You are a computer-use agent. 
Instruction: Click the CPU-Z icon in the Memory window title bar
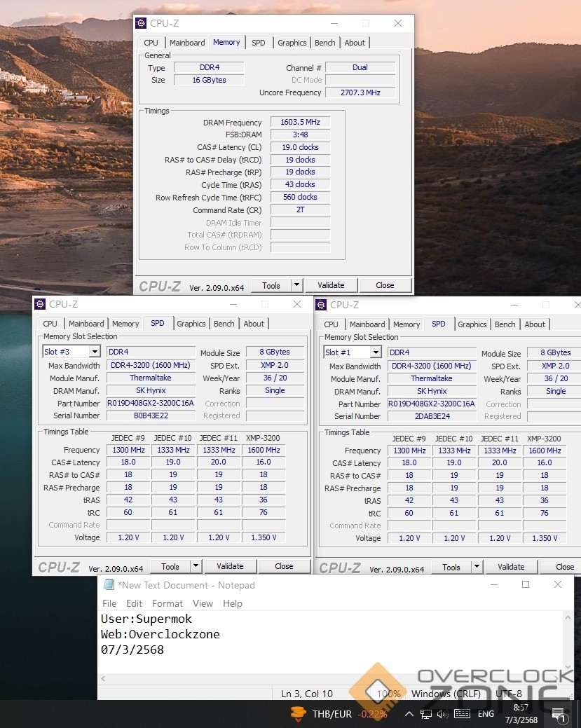tap(141, 22)
